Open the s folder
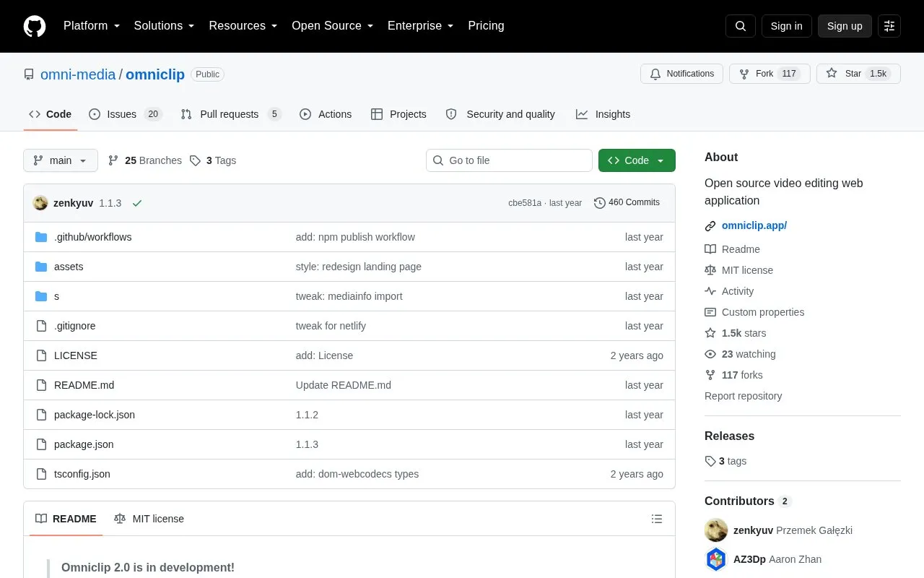 (56, 296)
